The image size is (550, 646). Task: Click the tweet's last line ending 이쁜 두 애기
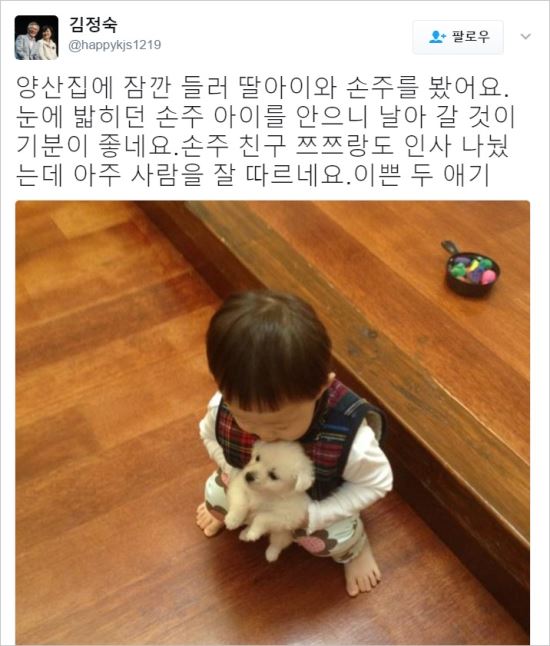pos(252,176)
